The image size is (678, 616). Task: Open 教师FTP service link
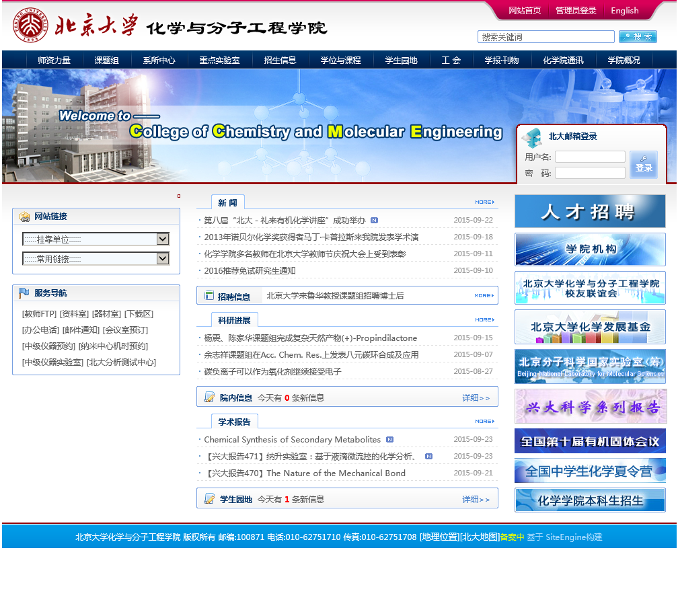(x=39, y=314)
